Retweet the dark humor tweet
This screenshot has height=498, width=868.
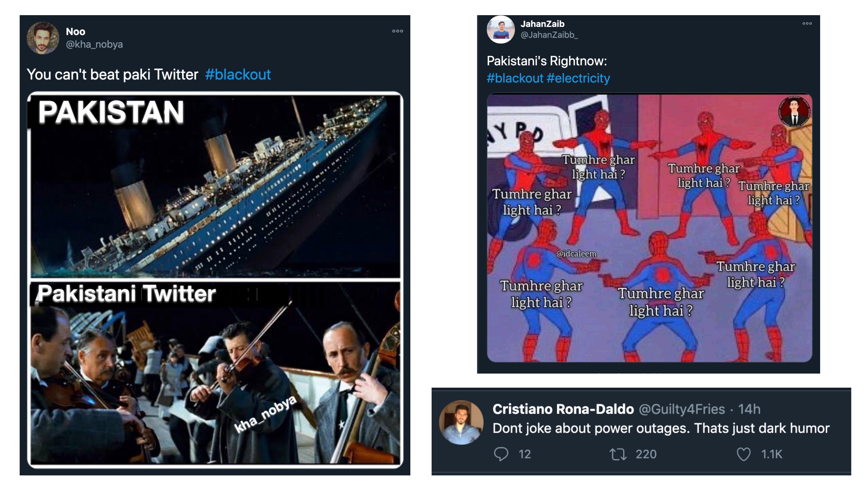tap(618, 454)
